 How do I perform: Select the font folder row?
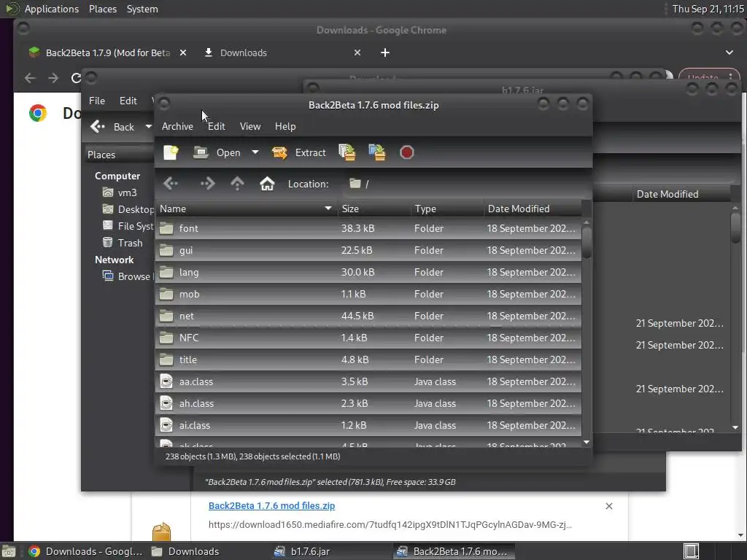tap(368, 228)
